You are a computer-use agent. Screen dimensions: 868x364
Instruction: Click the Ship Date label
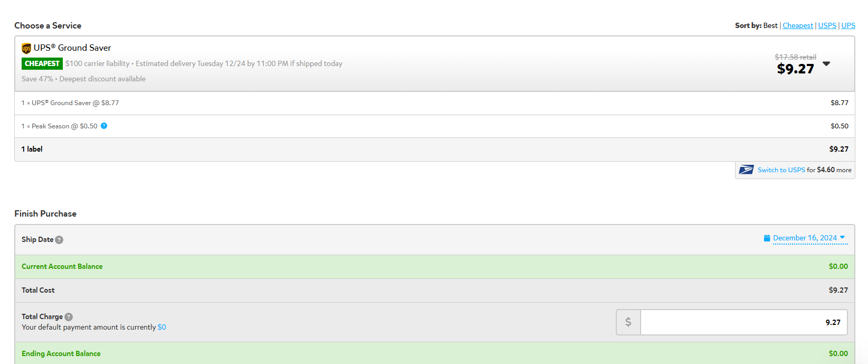click(x=37, y=239)
